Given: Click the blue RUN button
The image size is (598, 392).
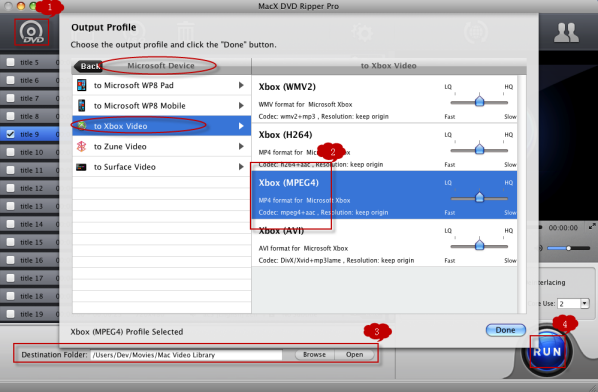Looking at the screenshot, I should [x=547, y=351].
